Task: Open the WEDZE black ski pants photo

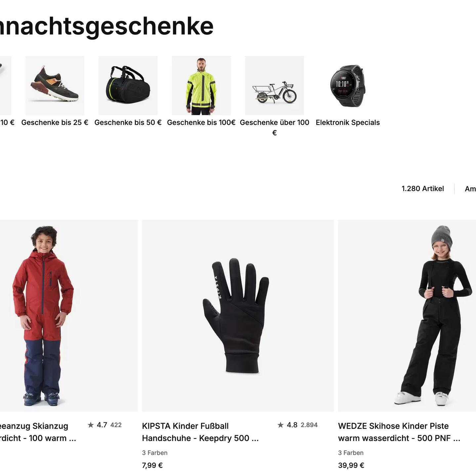Action: click(x=407, y=316)
